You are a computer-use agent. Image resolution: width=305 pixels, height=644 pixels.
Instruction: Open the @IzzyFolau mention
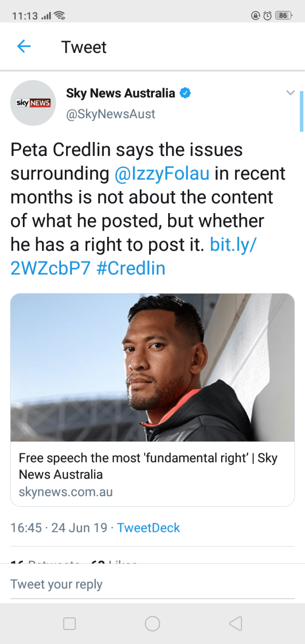coord(162,174)
